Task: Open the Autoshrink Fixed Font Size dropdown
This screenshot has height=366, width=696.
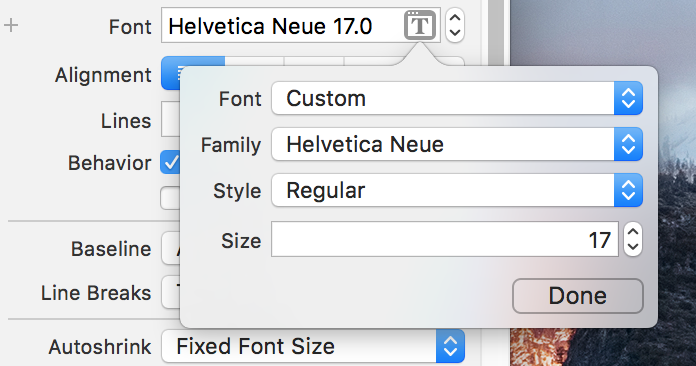Action: coord(313,346)
